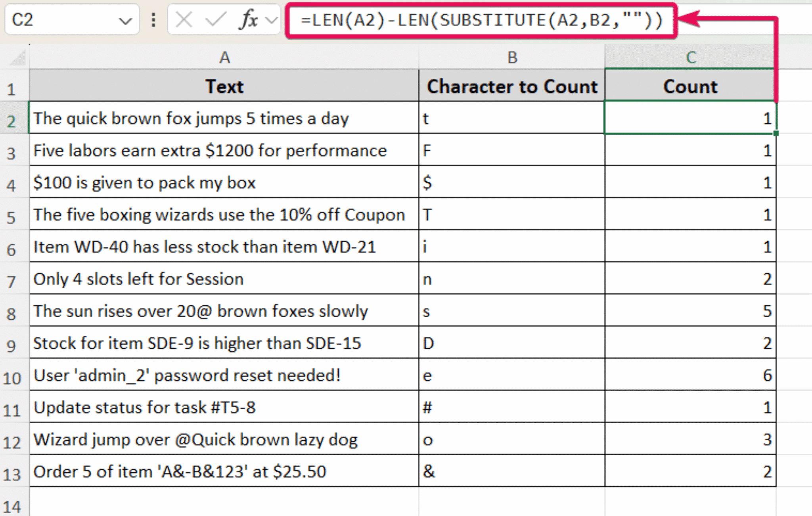This screenshot has width=812, height=516.
Task: Select column header C
Action: tap(690, 58)
